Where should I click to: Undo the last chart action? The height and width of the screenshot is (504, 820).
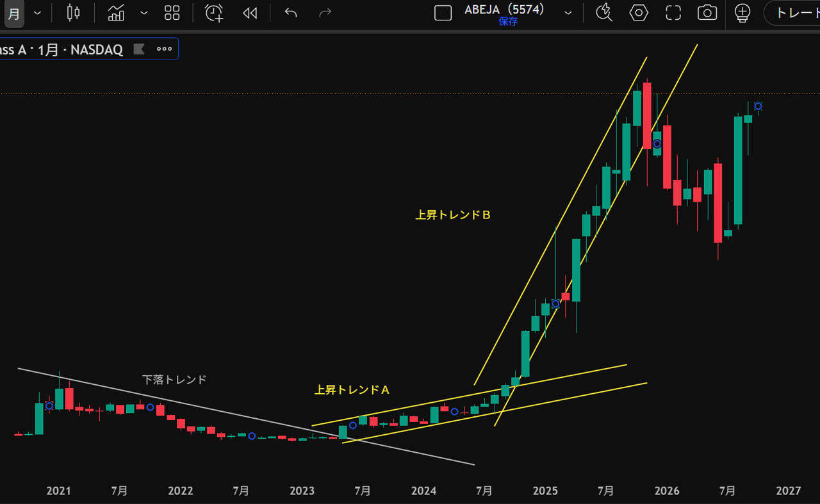291,13
